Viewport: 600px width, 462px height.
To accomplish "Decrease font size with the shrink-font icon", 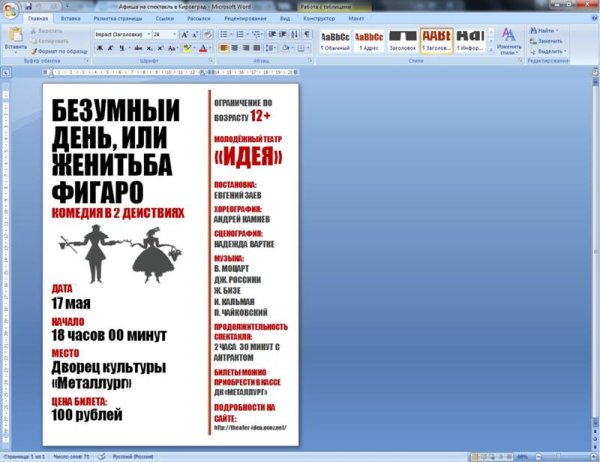I will pos(195,34).
